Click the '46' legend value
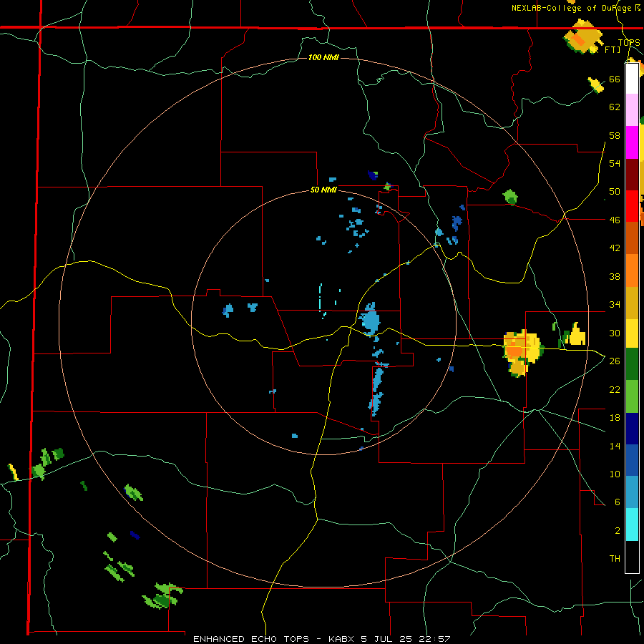 pos(615,220)
